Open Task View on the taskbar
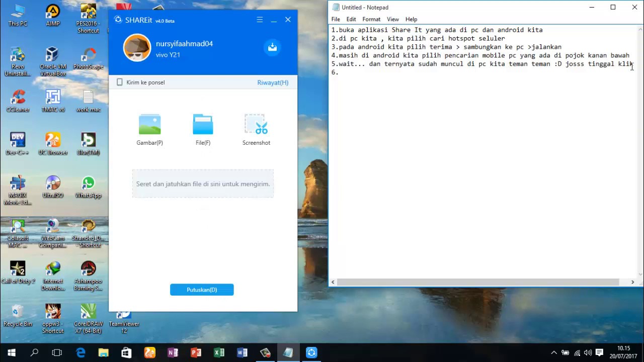 click(57, 352)
